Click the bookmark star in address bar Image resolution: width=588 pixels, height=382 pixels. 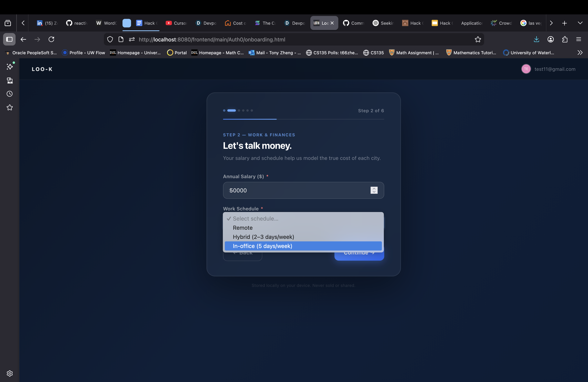478,39
